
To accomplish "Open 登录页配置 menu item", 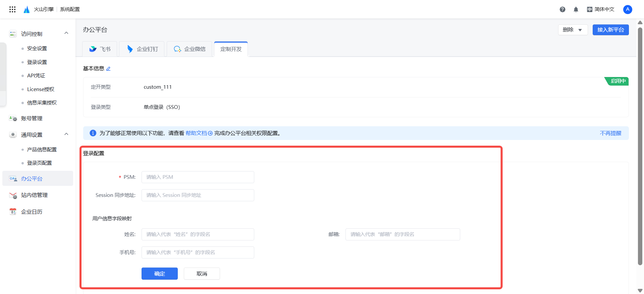I will point(40,163).
